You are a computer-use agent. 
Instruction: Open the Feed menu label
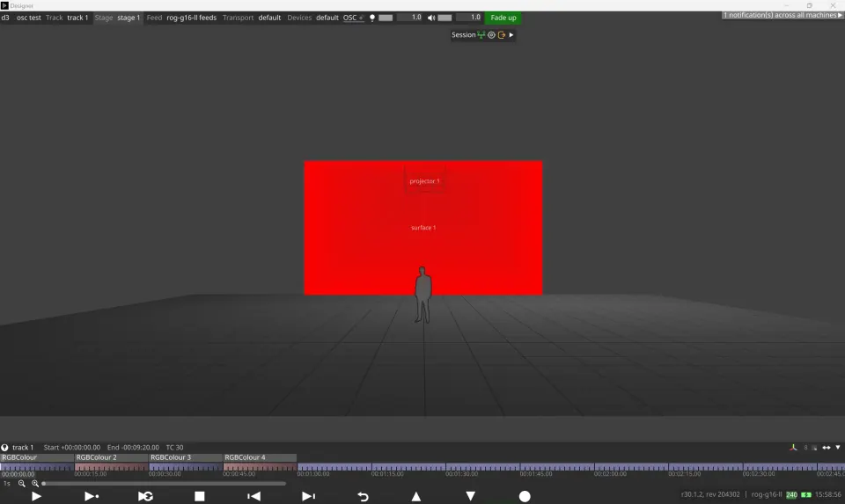pyautogui.click(x=154, y=18)
